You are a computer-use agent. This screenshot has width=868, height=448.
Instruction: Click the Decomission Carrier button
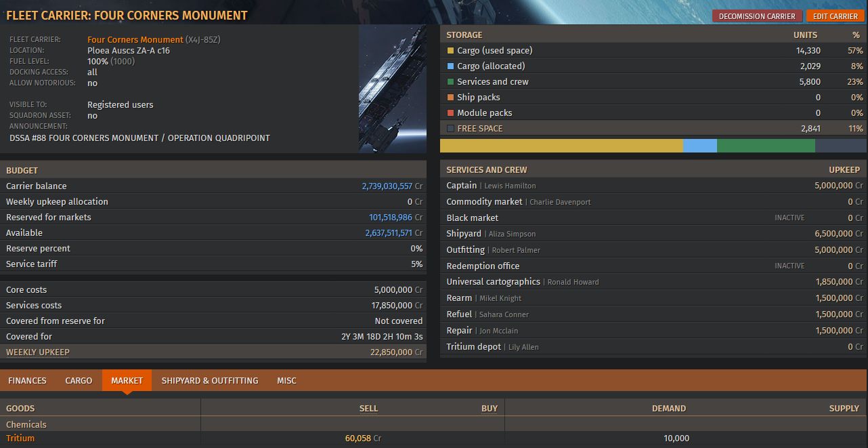(757, 16)
